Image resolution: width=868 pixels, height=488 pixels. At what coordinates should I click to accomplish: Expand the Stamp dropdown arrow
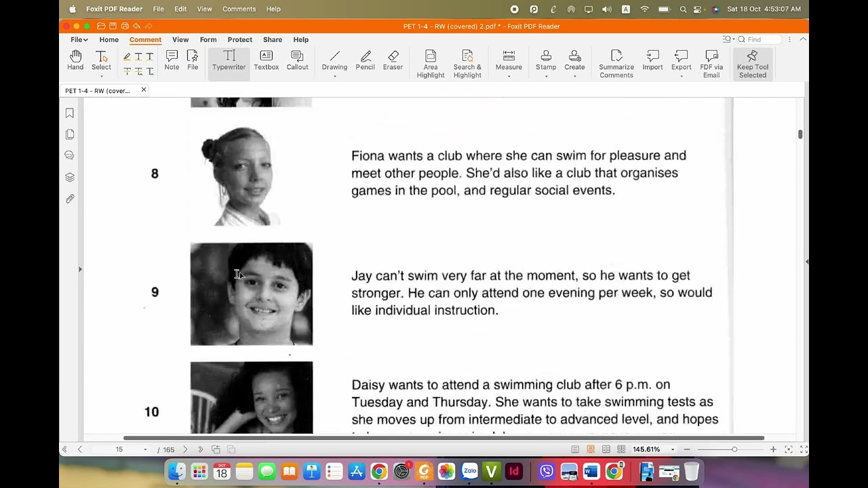pyautogui.click(x=546, y=76)
